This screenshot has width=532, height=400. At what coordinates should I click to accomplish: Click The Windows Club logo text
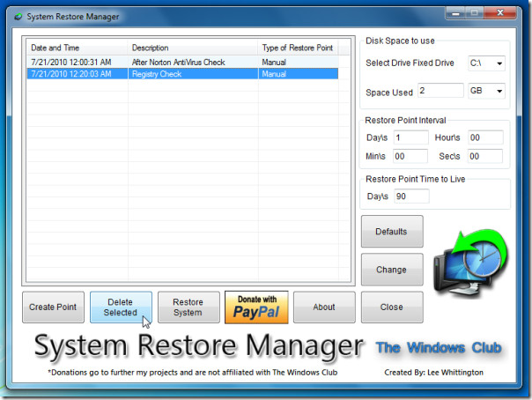439,348
